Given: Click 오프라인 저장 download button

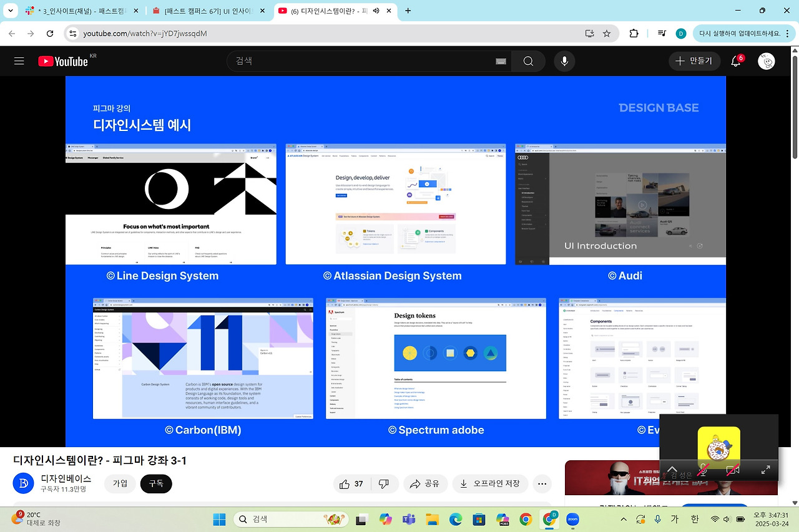Looking at the screenshot, I should tap(490, 483).
